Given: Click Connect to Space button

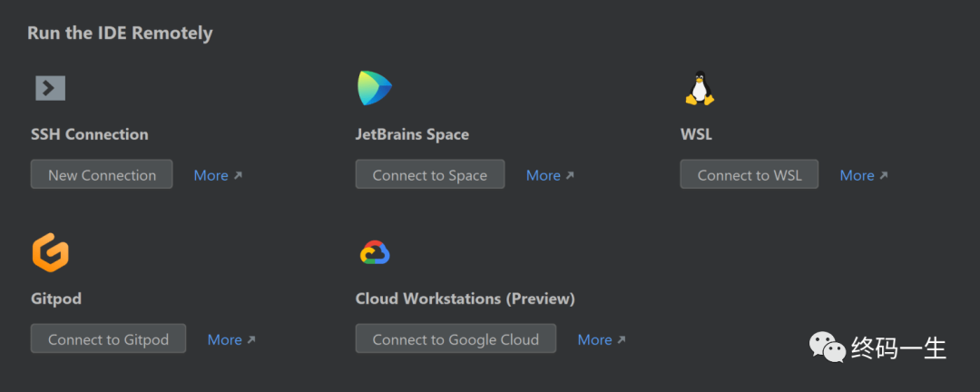Looking at the screenshot, I should tap(430, 174).
